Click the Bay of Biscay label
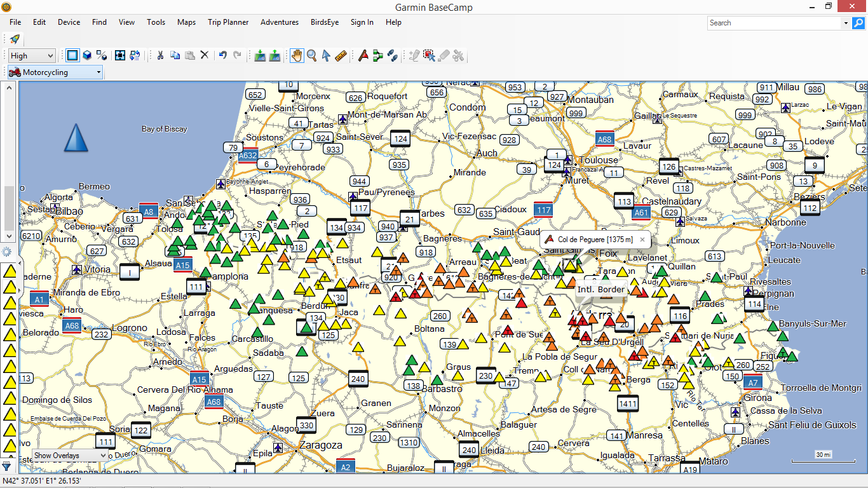The width and height of the screenshot is (868, 488). (x=165, y=129)
